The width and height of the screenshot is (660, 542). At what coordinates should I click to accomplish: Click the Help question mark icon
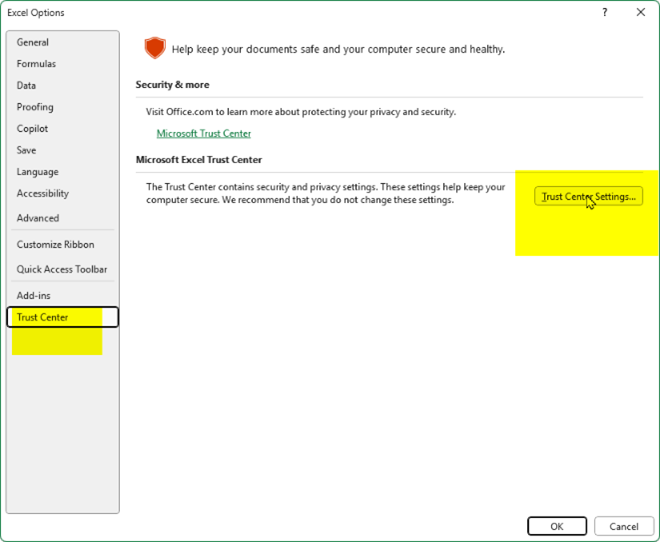(x=605, y=12)
